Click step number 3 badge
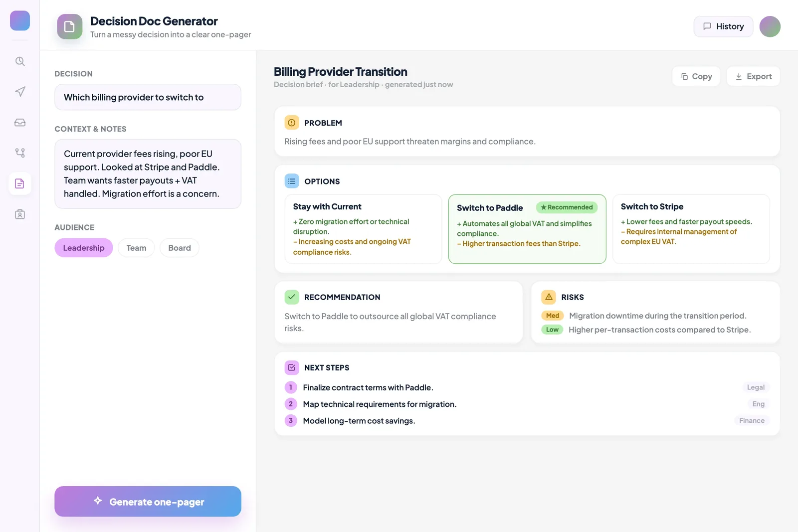 291,421
